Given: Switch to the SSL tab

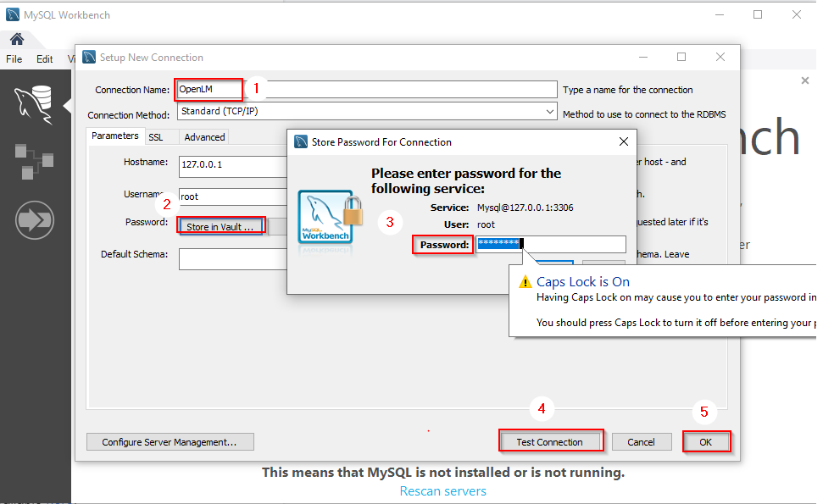Looking at the screenshot, I should (156, 136).
